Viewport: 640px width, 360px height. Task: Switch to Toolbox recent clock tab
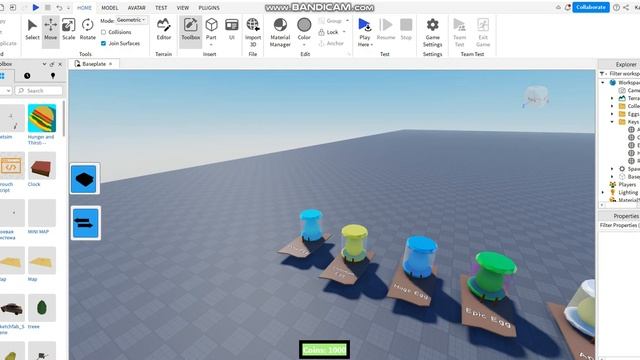27,76
